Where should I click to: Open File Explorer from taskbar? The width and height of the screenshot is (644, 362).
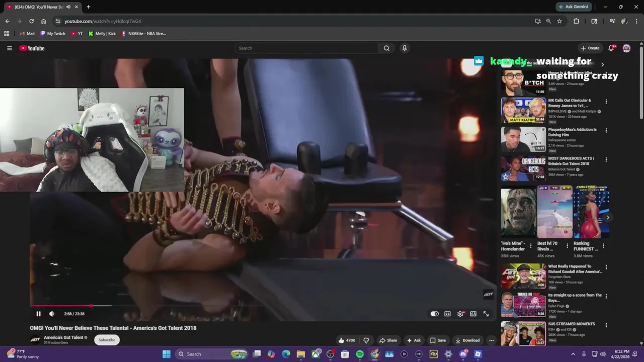(x=300, y=354)
